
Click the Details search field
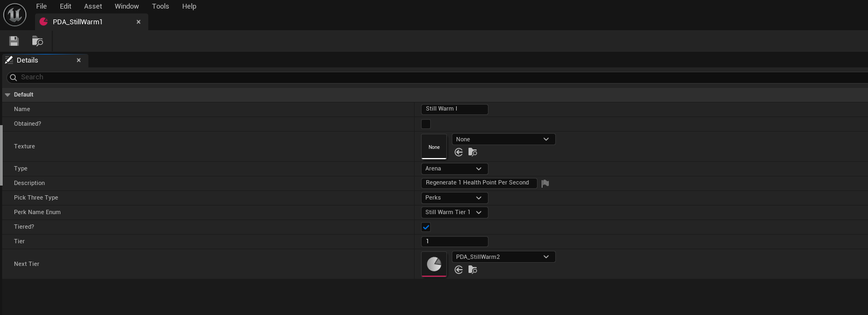(437, 78)
